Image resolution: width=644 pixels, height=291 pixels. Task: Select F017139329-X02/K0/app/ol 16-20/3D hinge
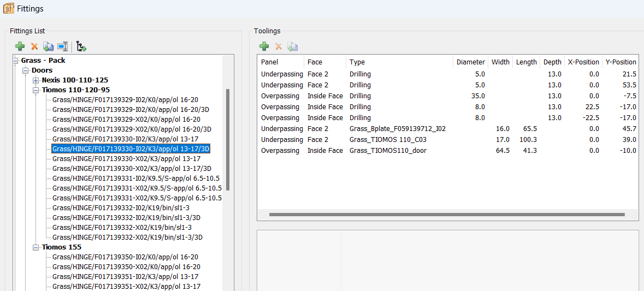132,129
